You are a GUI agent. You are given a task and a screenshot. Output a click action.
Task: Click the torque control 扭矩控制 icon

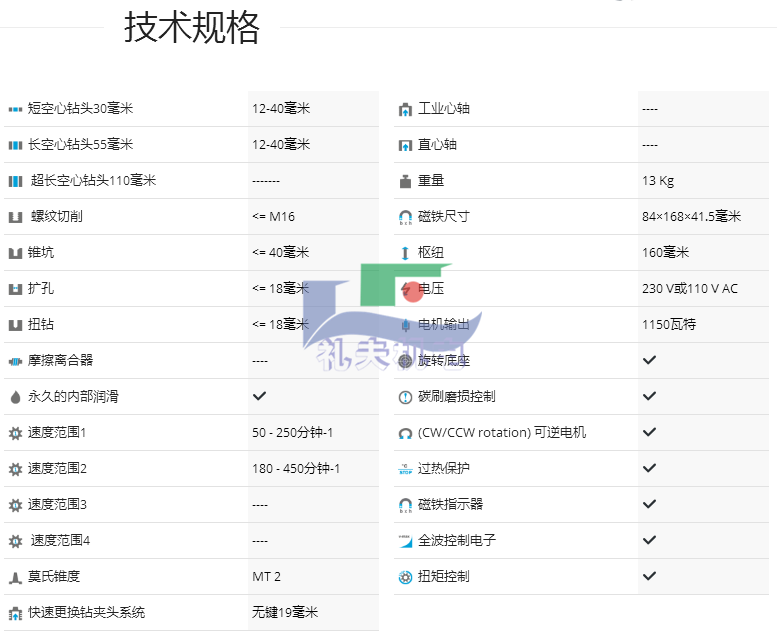click(405, 577)
